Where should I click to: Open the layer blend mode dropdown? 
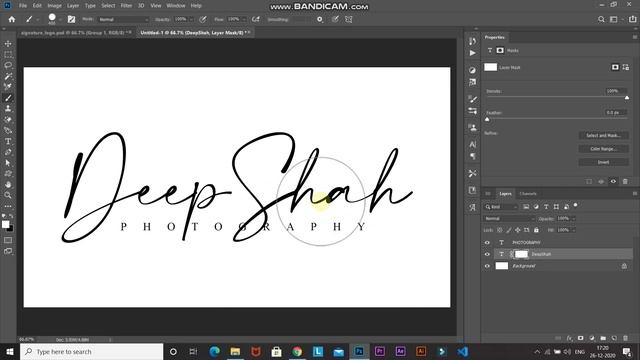pos(509,219)
